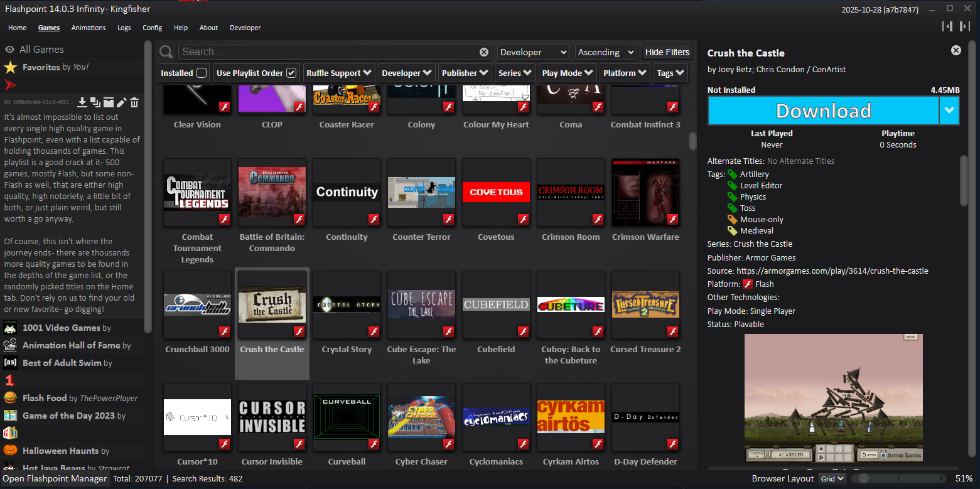Screen dimensions: 980x489
Task: Clear the search field with the X icon
Action: point(484,52)
